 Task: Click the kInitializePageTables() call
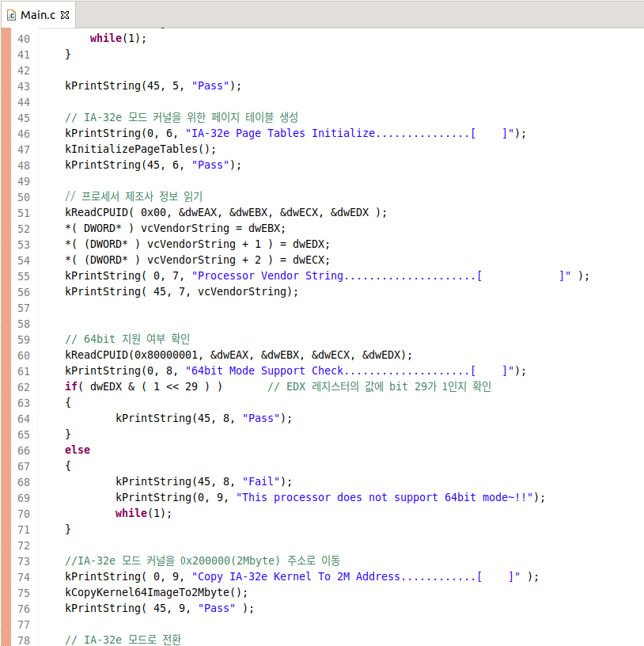[x=140, y=149]
